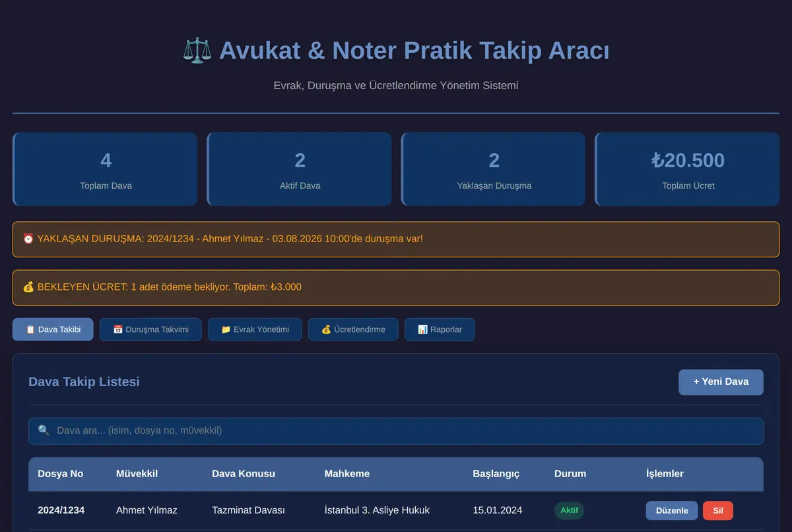Click client name Ahmet Yılmaz cell
The image size is (792, 532).
[147, 510]
